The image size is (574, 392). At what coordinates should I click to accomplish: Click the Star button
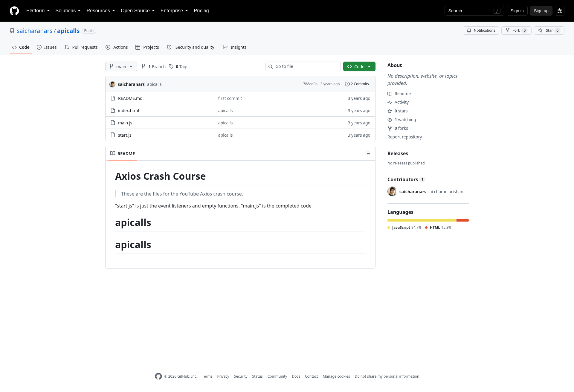549,30
